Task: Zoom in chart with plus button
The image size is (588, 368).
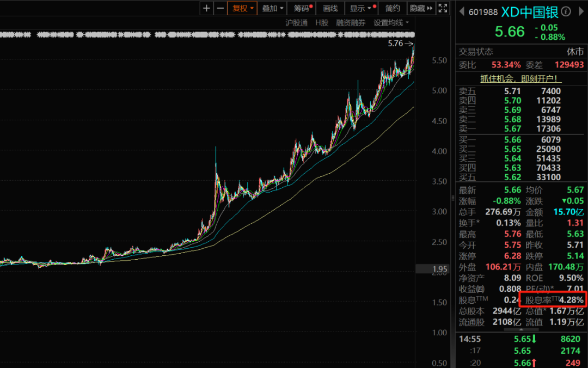Action: pyautogui.click(x=206, y=8)
